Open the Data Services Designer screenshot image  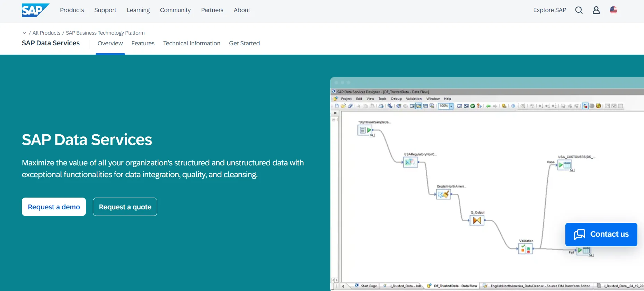coord(487,184)
